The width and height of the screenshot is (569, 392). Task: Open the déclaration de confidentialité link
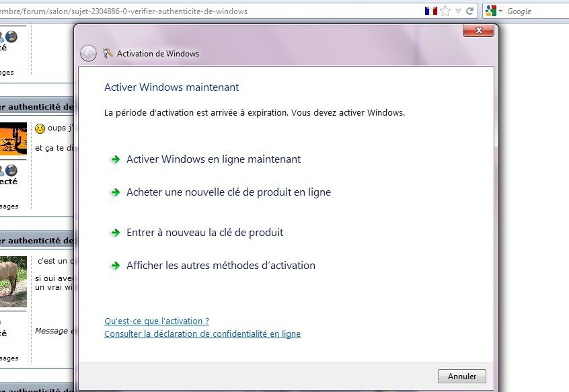click(x=202, y=334)
